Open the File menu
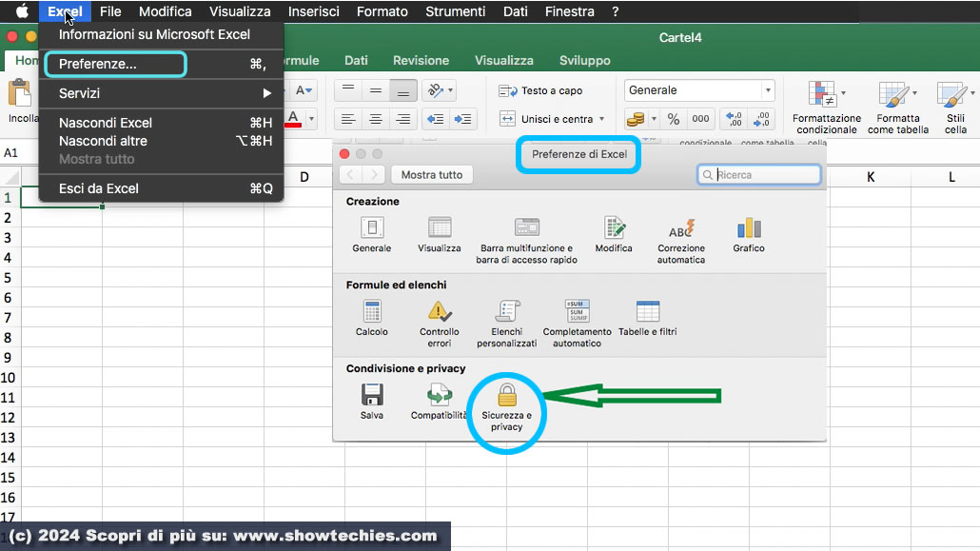980x551 pixels. (110, 11)
